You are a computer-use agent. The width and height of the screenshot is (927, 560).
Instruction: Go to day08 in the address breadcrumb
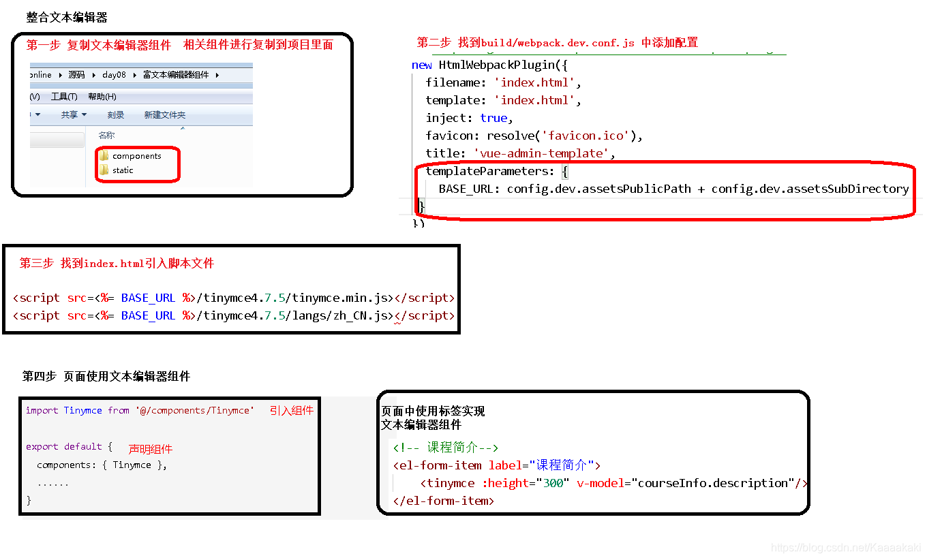pos(114,75)
